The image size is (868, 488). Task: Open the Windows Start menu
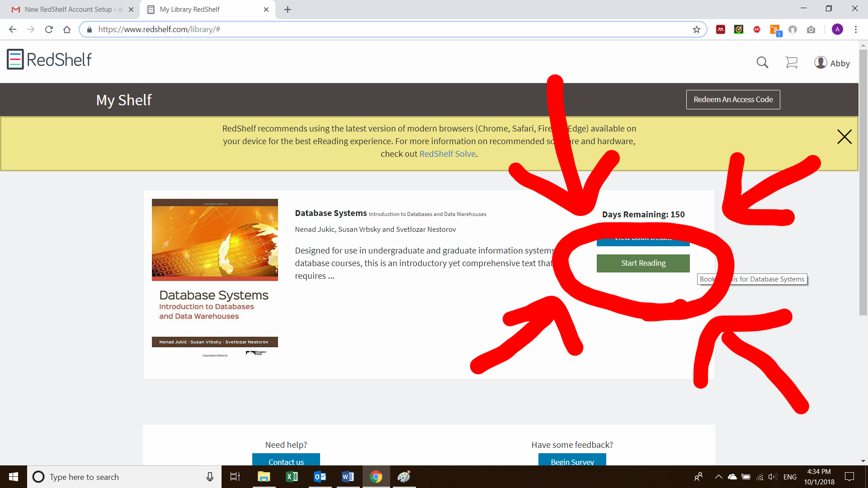14,477
